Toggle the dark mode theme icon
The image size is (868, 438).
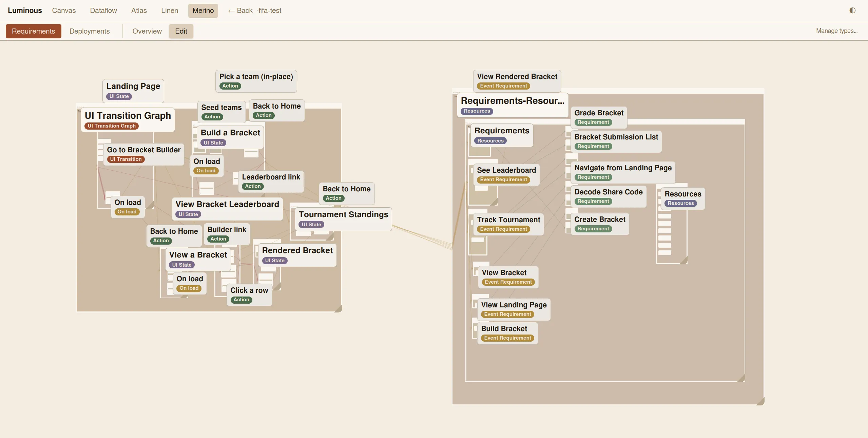click(x=852, y=11)
